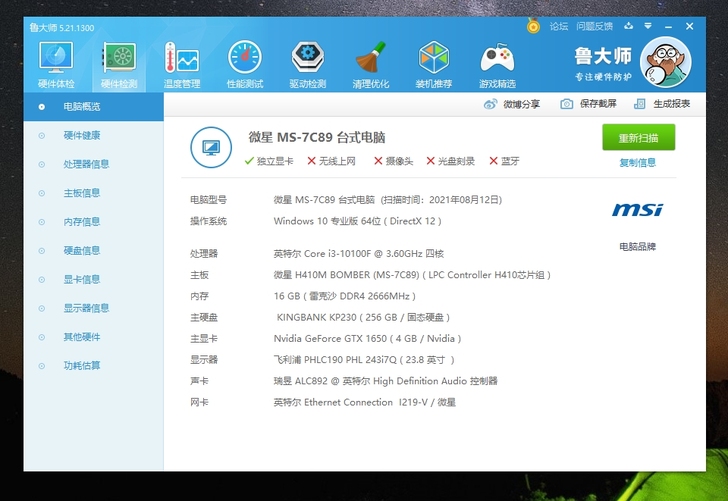
Task: Click memory value 16 GB DDR4 2666MHz
Action: (x=344, y=296)
